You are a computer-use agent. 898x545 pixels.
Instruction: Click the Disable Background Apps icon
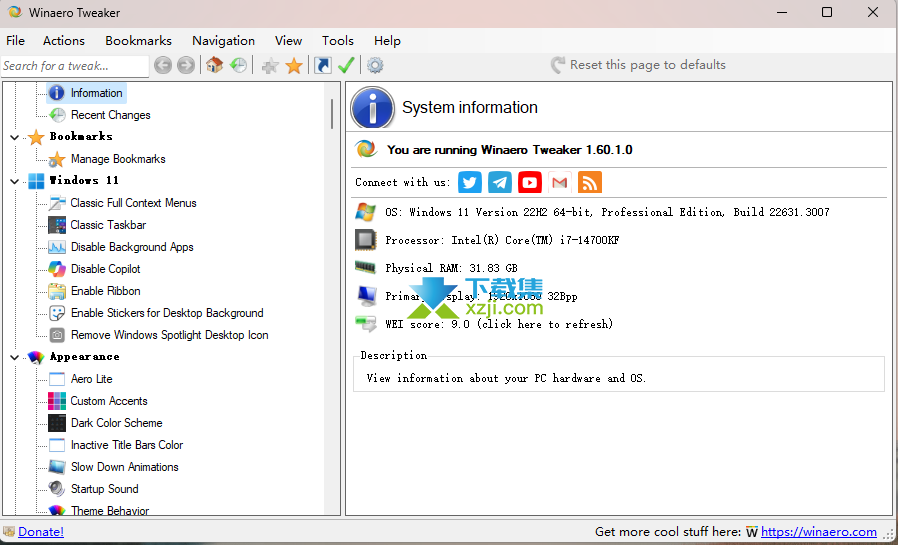(x=57, y=247)
